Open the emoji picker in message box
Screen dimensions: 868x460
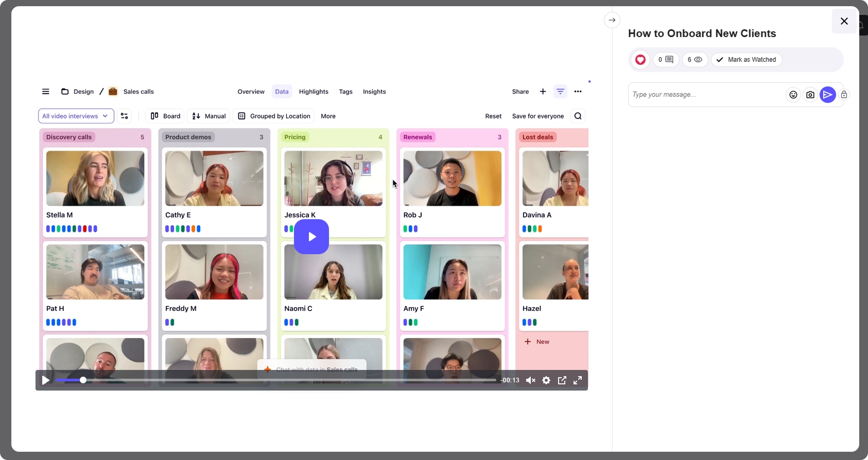click(793, 95)
